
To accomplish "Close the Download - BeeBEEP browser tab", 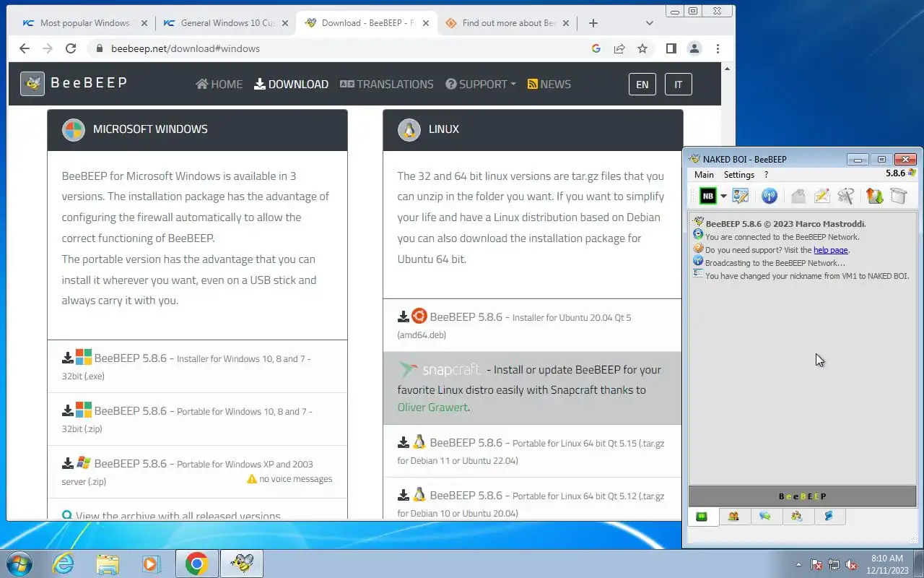I will (426, 23).
